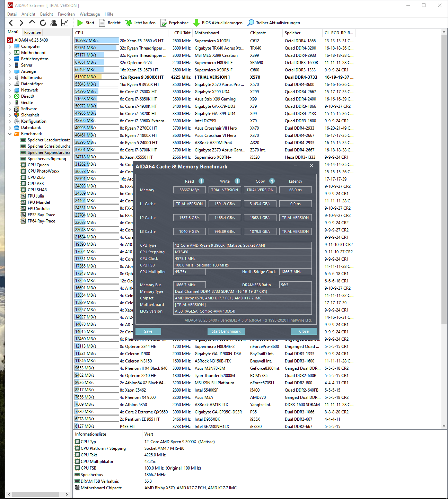Open Bericht report toolbar button
The height and width of the screenshot is (499, 448).
(110, 23)
